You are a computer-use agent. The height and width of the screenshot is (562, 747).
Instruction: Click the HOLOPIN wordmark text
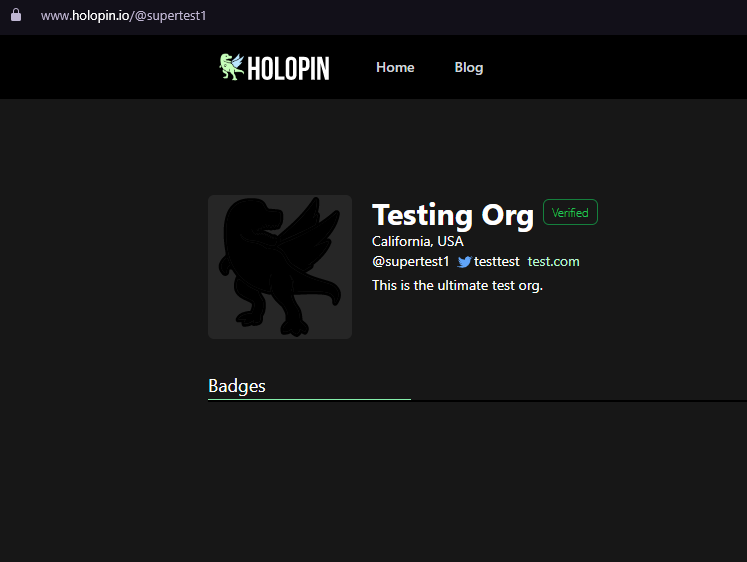pos(288,68)
